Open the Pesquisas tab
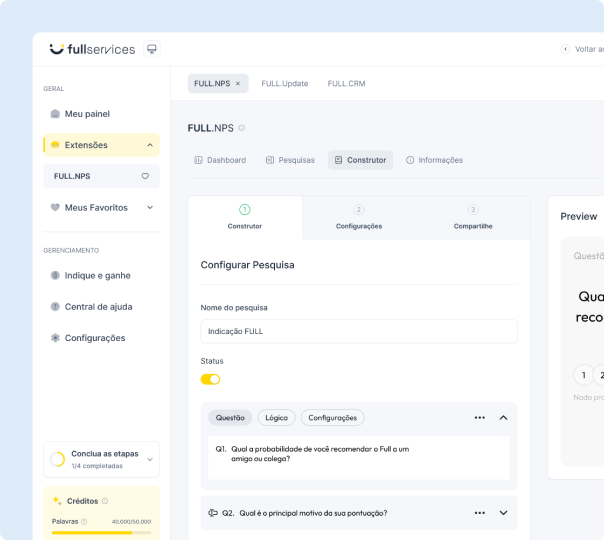 pos(290,160)
